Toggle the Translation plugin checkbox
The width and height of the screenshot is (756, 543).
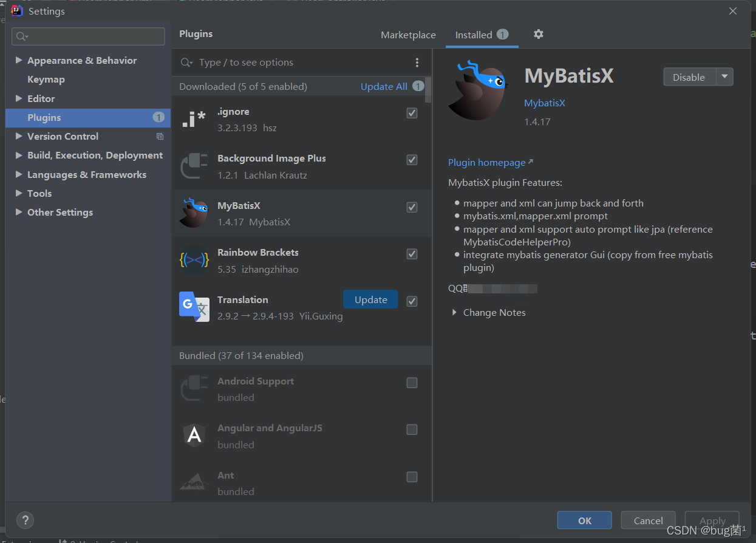pyautogui.click(x=412, y=301)
